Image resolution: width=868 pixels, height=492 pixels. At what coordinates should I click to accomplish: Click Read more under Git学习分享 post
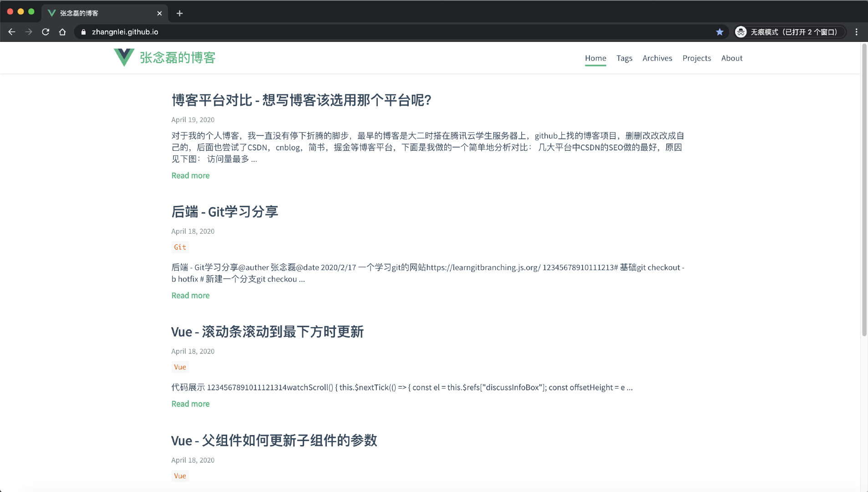pos(190,295)
